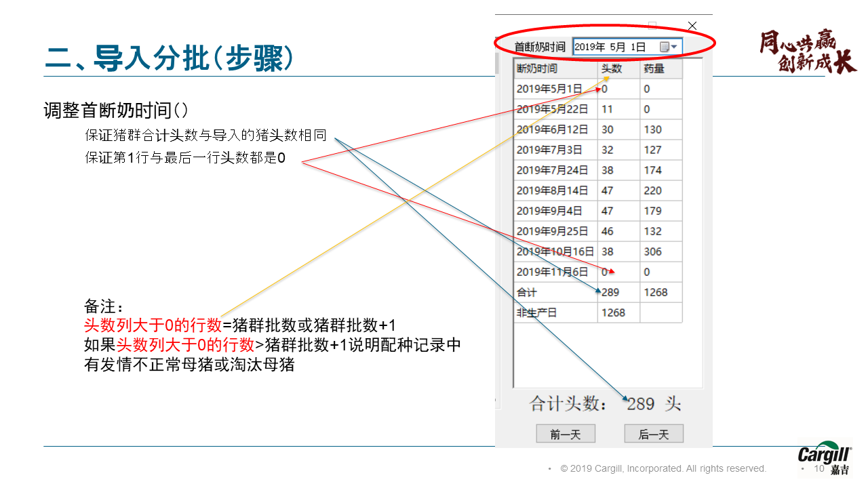Open the calendar dropdown in 首断奶时间 picker

point(669,47)
